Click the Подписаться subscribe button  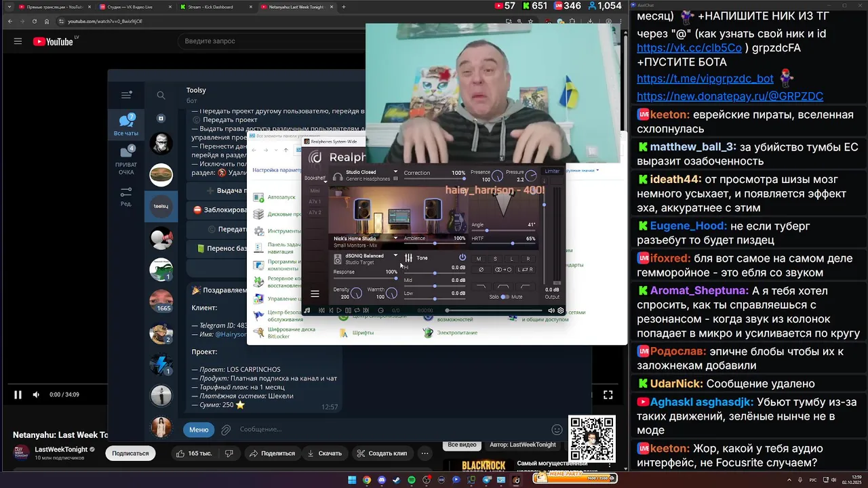130,453
